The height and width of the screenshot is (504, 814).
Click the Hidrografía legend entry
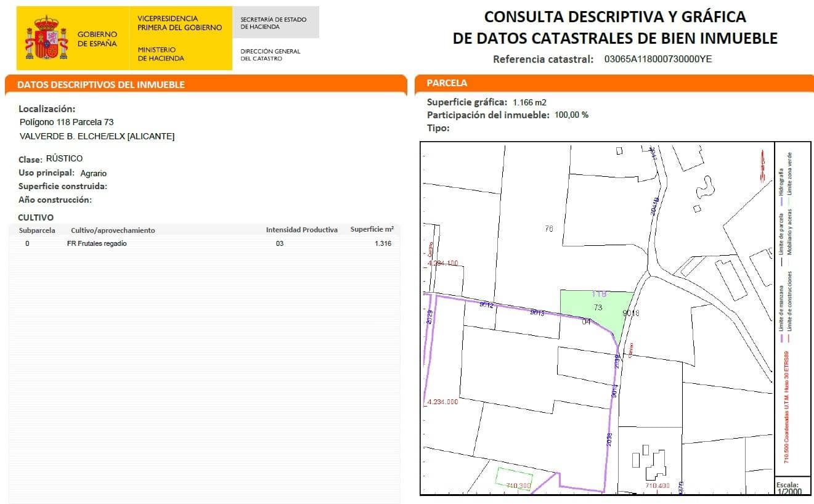pos(781,174)
